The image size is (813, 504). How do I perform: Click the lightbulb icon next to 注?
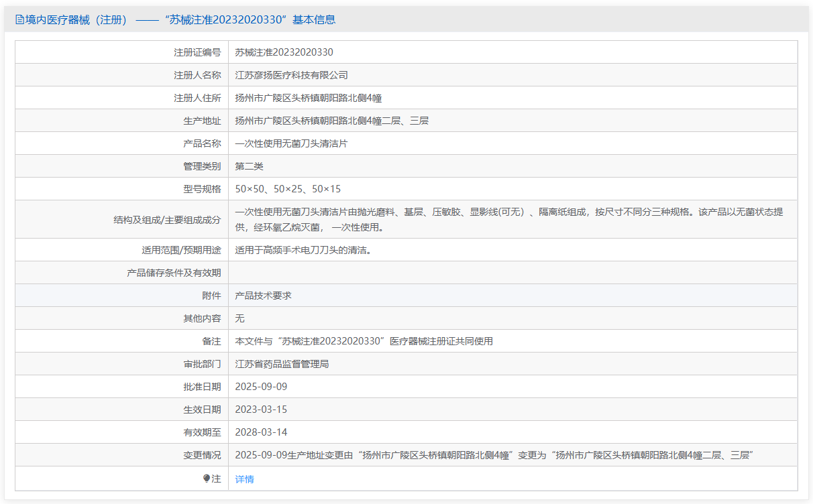[x=207, y=479]
